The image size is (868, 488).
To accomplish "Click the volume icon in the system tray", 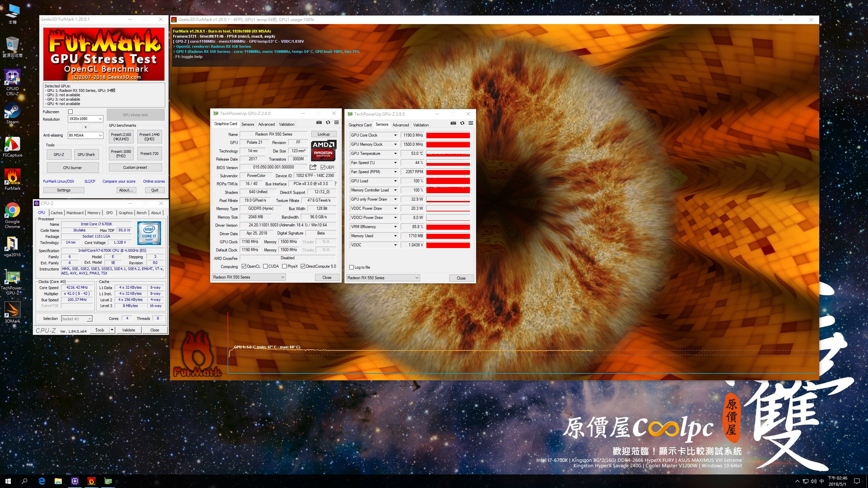I will click(x=813, y=481).
